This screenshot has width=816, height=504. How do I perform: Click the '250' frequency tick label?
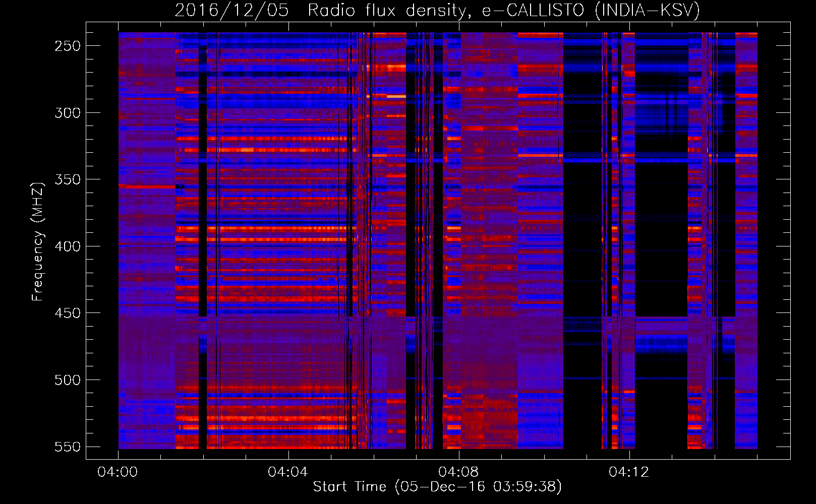[x=68, y=46]
